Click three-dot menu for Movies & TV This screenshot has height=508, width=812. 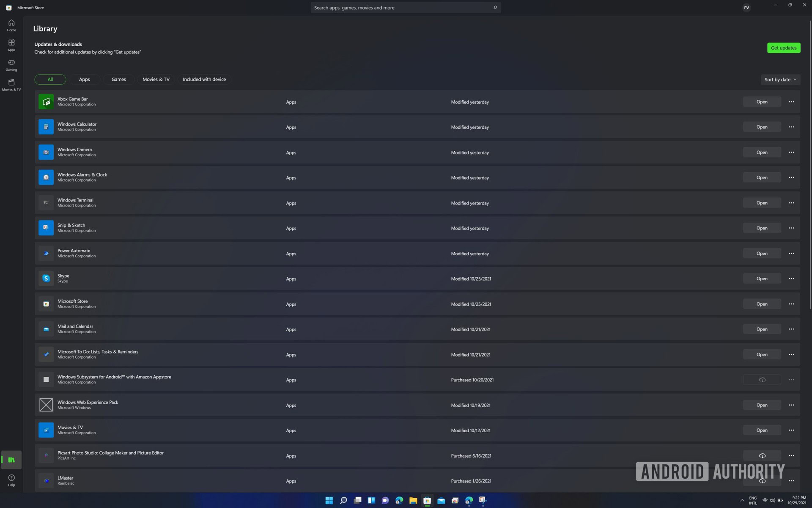pyautogui.click(x=792, y=430)
